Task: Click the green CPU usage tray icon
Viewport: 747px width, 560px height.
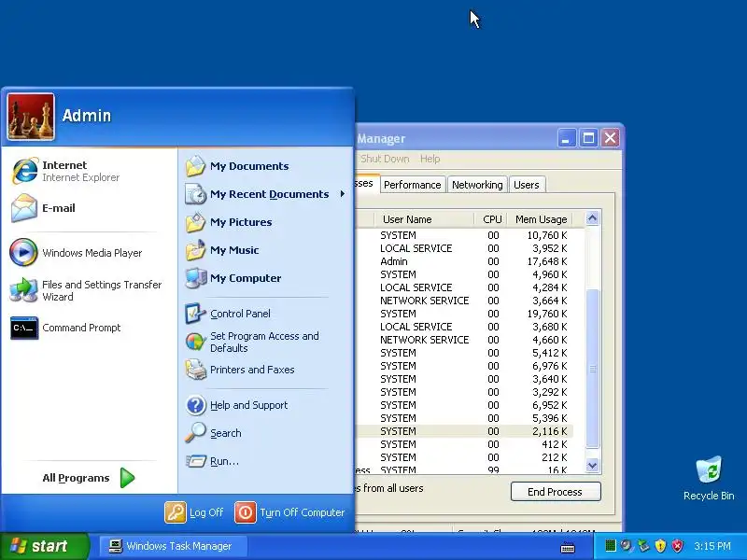Action: point(611,546)
